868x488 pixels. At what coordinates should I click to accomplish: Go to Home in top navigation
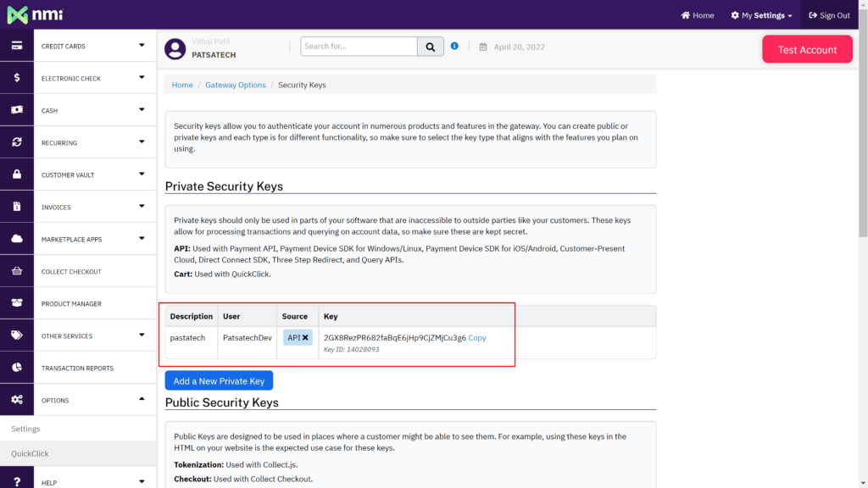click(698, 15)
